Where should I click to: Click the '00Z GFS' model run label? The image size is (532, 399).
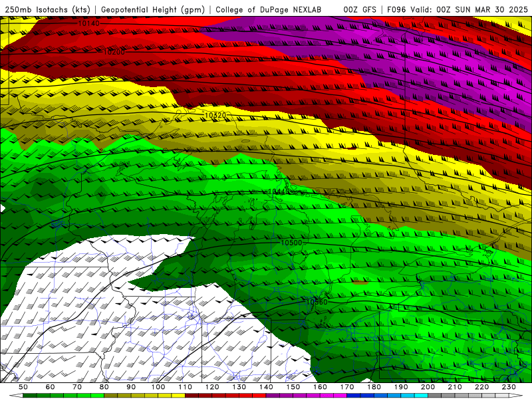360,9
